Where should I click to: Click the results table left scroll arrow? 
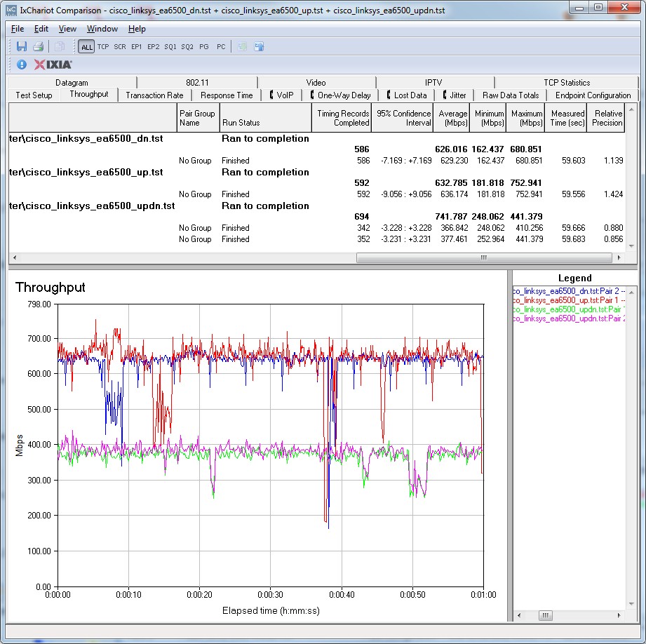15,257
